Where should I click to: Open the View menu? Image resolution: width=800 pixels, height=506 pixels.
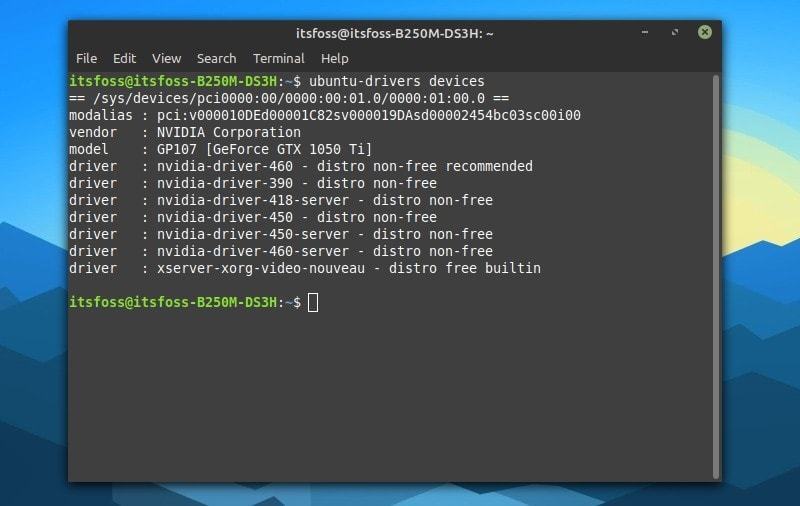[166, 58]
